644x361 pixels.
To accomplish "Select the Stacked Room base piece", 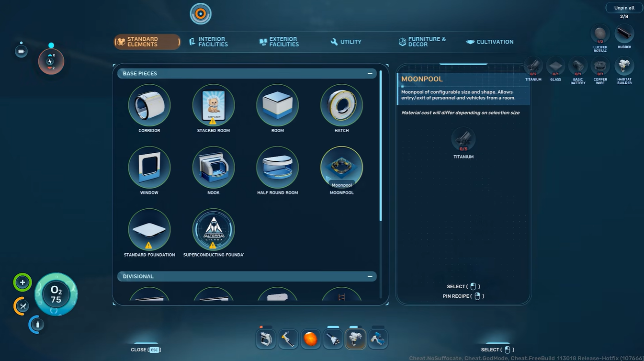I will pos(214,105).
